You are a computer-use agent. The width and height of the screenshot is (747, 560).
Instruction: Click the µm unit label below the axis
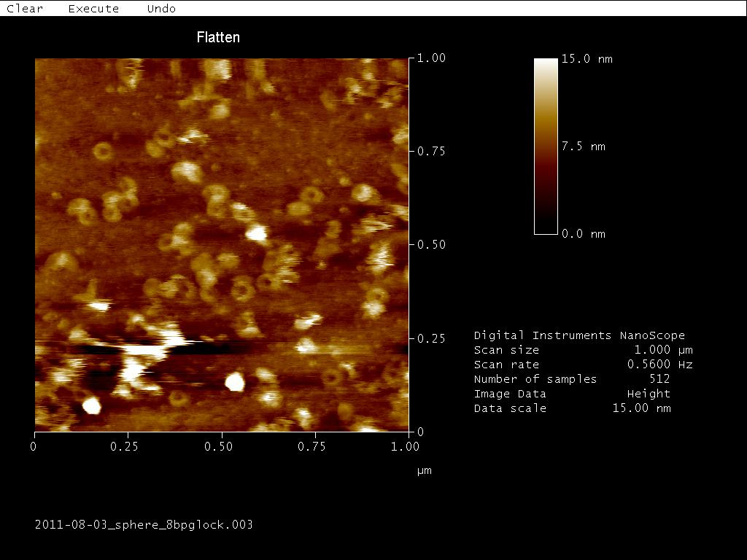[424, 470]
